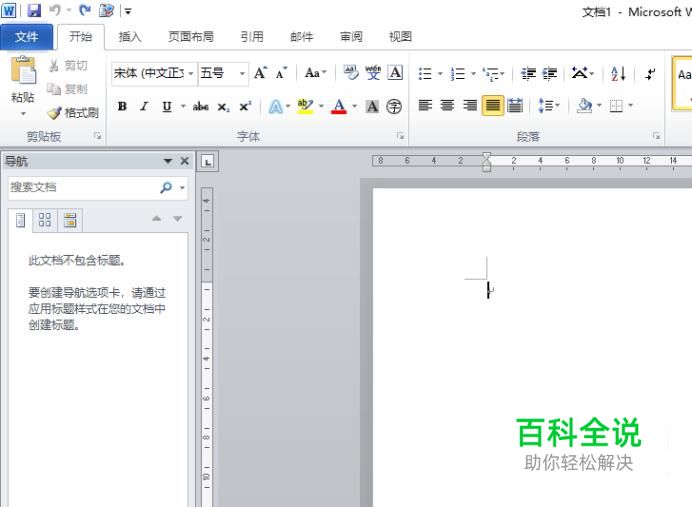The image size is (692, 507).
Task: Align text left
Action: click(425, 106)
